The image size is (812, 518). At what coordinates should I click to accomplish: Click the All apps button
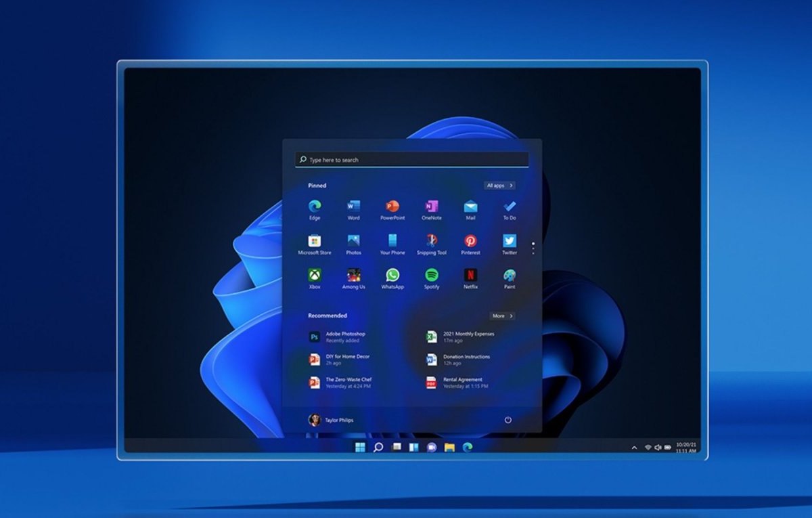[x=500, y=186]
